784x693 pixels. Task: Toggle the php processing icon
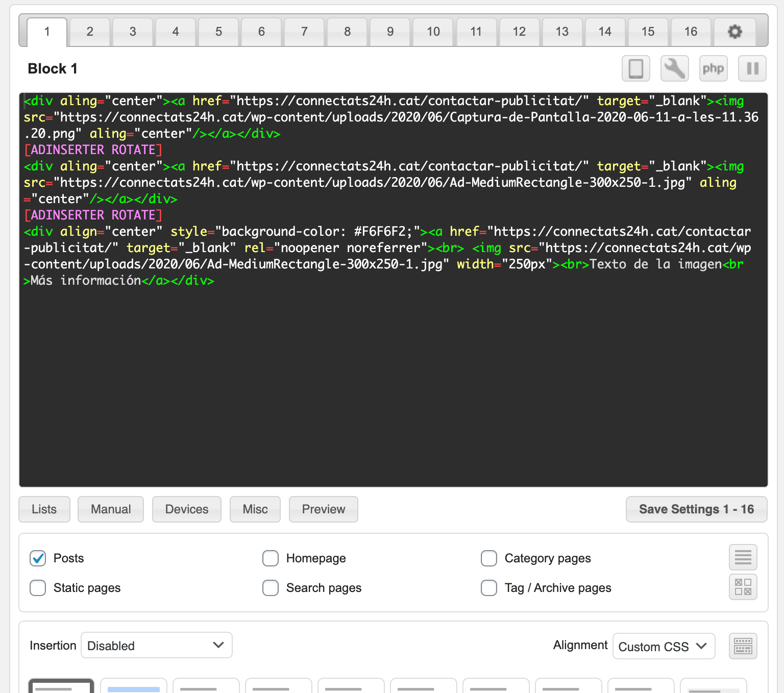pos(714,68)
